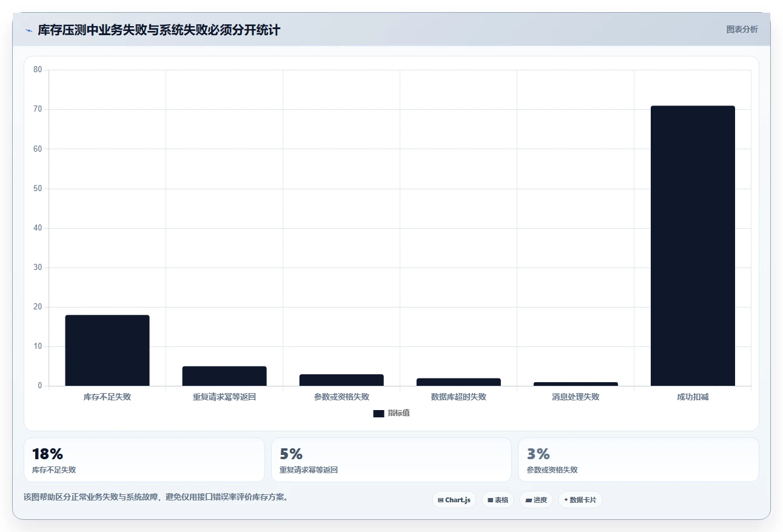Click the y-axis value 80

coord(38,70)
